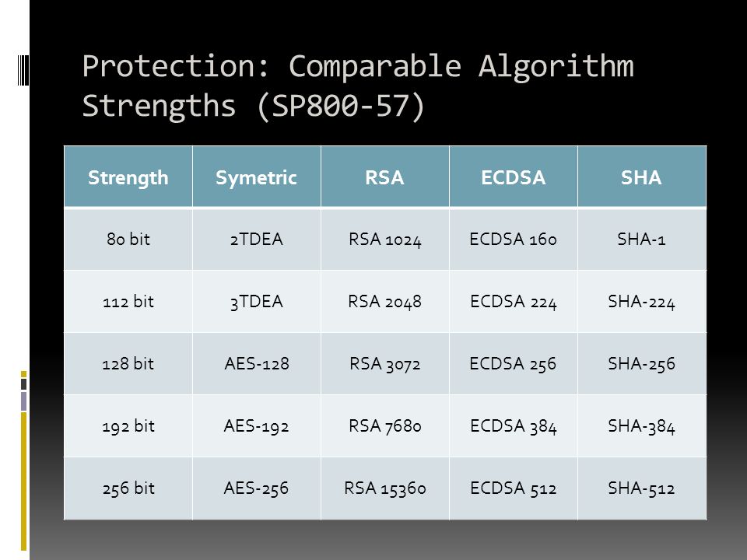Click the striped decoration icon beside title
747x560 pixels.
pos(23,70)
